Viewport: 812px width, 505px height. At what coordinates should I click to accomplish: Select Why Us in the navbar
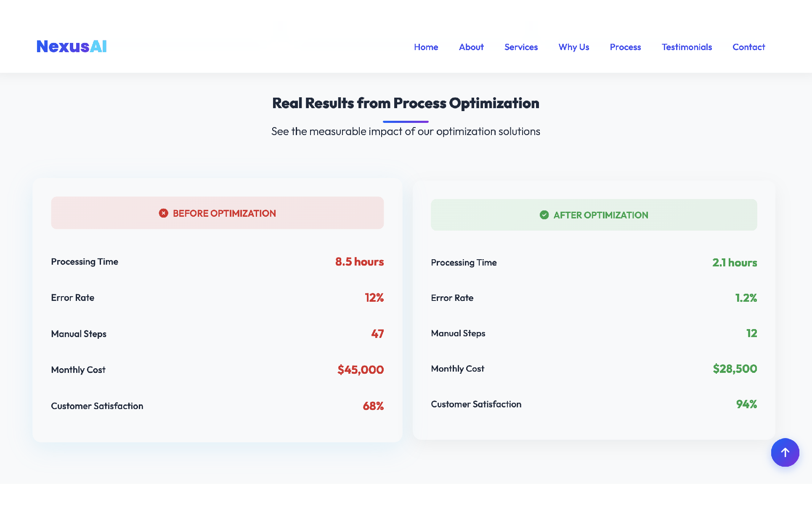(x=573, y=47)
